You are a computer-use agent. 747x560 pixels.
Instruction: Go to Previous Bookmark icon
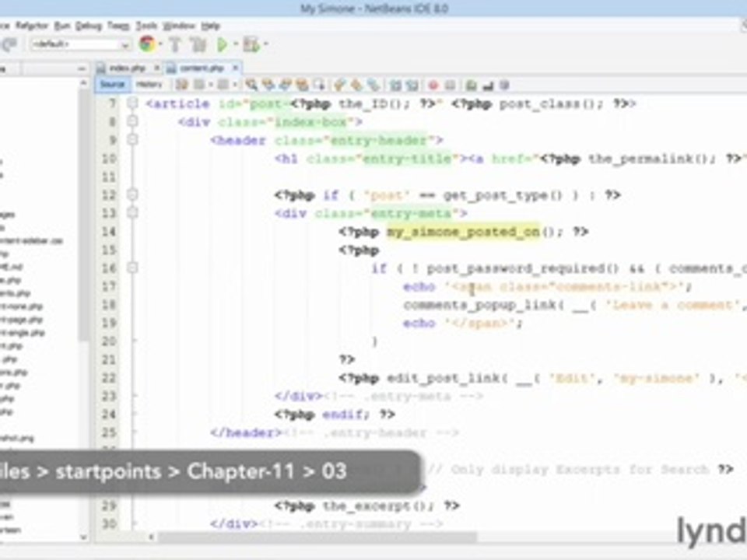(x=339, y=86)
